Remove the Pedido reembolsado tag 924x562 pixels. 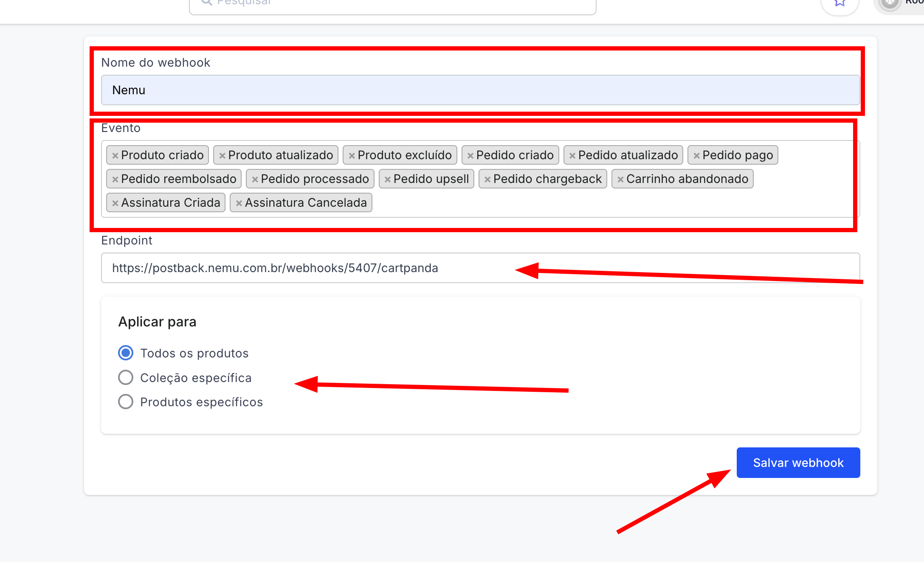click(x=115, y=180)
